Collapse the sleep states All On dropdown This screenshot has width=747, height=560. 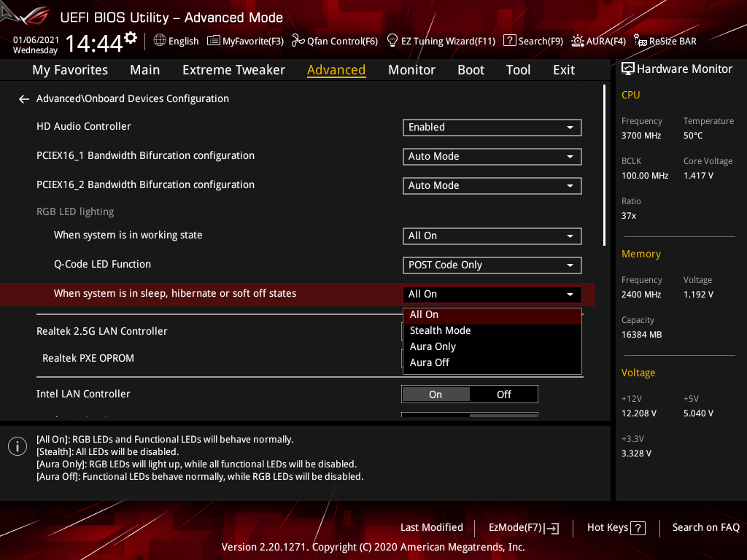[492, 294]
